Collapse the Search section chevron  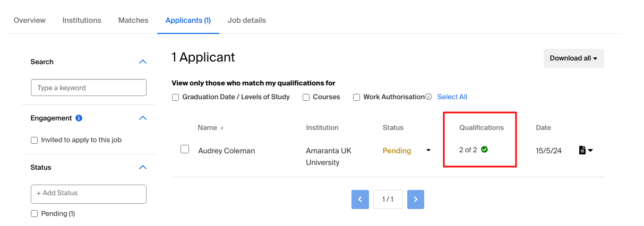coord(142,62)
